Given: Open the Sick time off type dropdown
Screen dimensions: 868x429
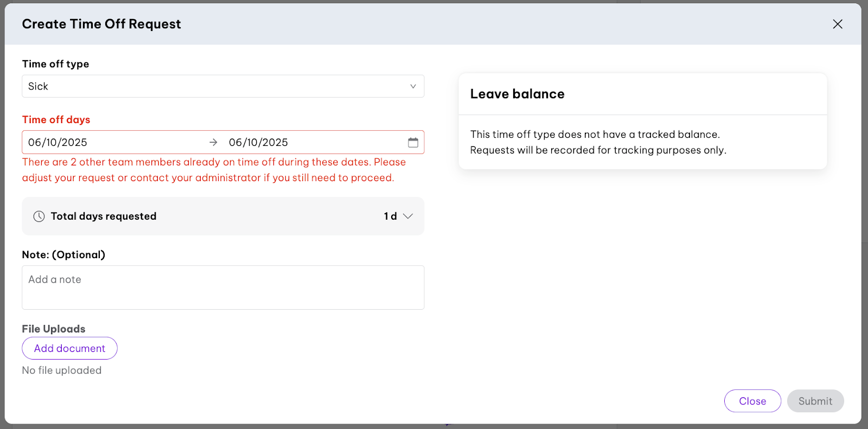Looking at the screenshot, I should click(x=217, y=86).
